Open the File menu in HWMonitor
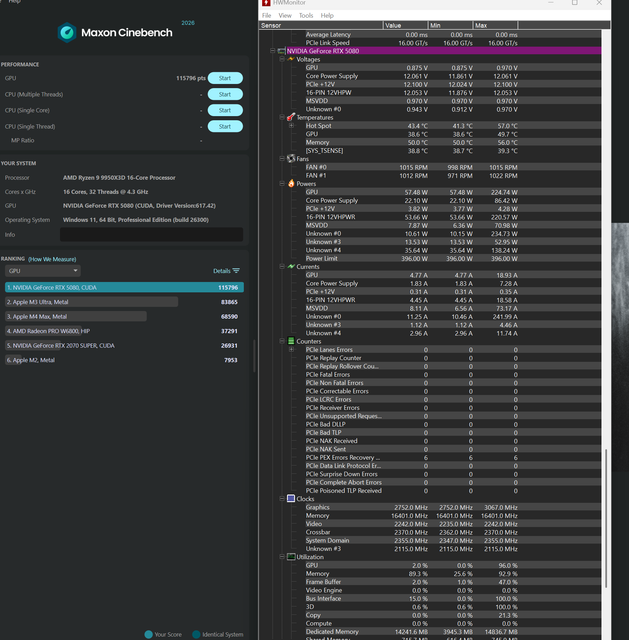 click(267, 16)
